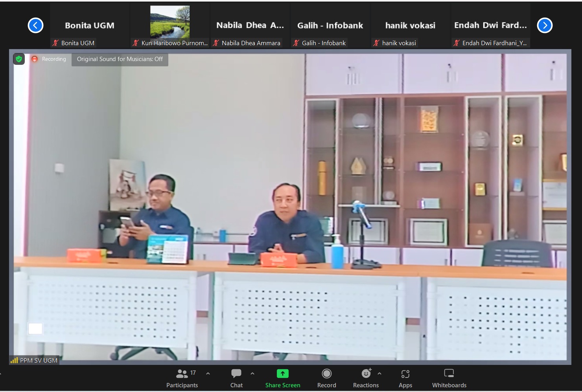Open the Participants panel icon

click(x=182, y=374)
